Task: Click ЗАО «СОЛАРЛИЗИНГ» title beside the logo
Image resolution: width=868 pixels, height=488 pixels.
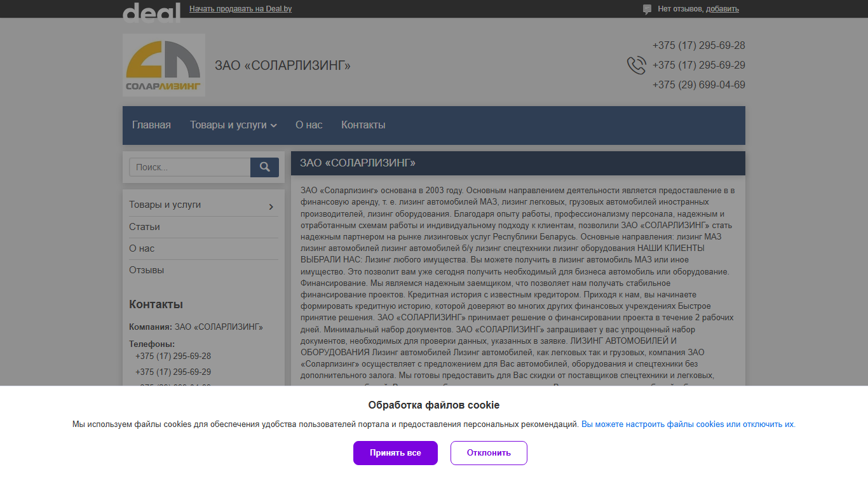Action: click(283, 65)
